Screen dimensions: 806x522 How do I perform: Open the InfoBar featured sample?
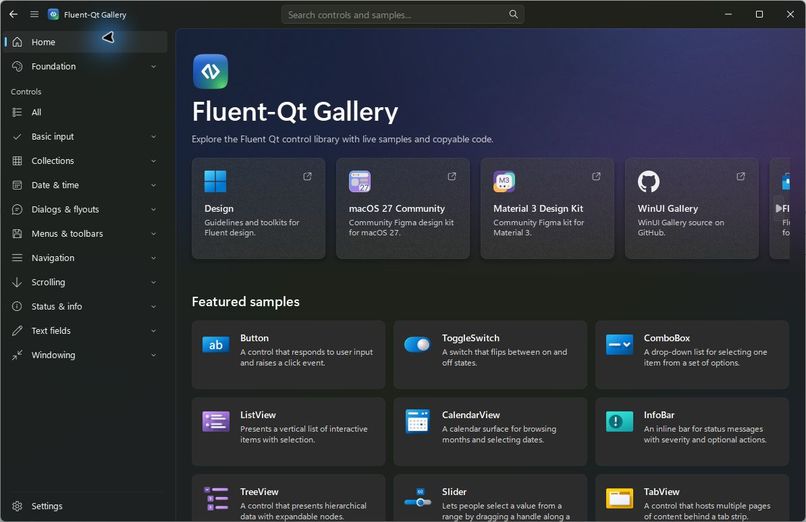(692, 432)
